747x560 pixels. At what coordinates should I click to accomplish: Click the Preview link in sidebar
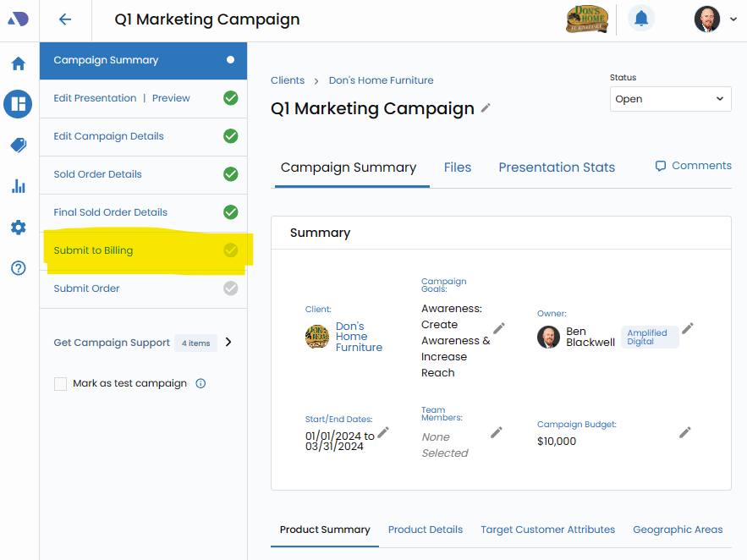(x=171, y=98)
